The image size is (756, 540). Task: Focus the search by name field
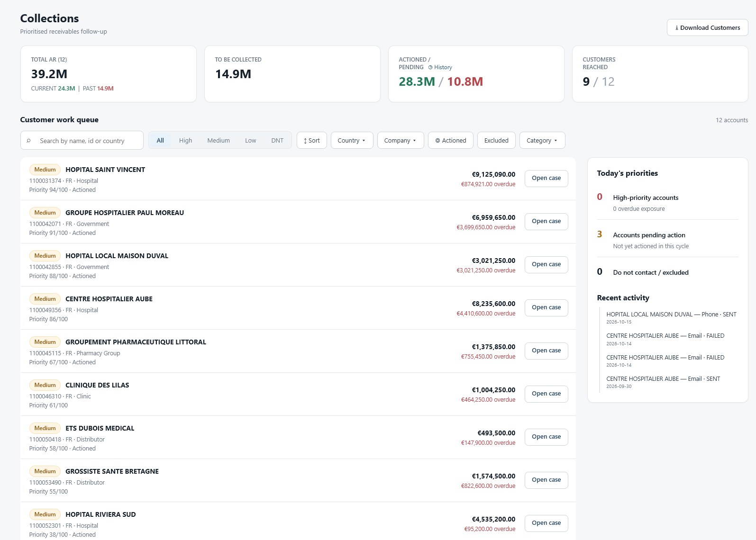pyautogui.click(x=82, y=141)
